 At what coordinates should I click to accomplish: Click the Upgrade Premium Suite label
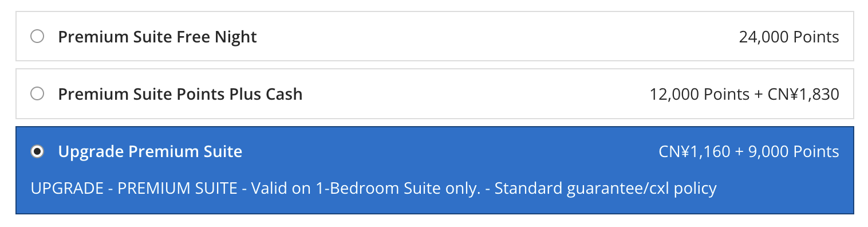(150, 152)
